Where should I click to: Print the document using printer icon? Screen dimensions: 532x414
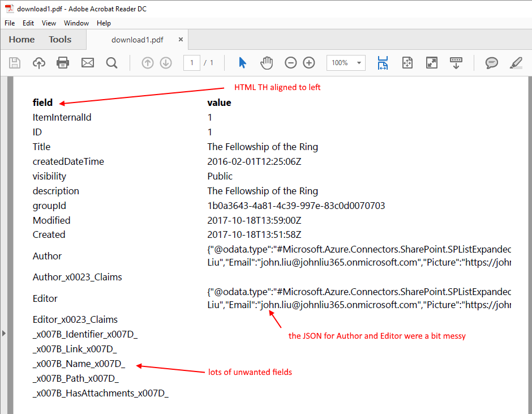coord(63,63)
